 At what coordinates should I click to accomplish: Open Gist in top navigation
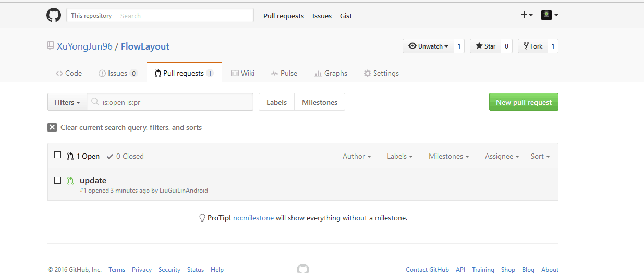coord(346,16)
